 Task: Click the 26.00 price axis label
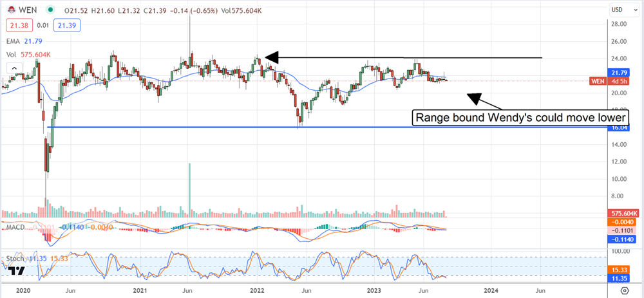click(618, 41)
